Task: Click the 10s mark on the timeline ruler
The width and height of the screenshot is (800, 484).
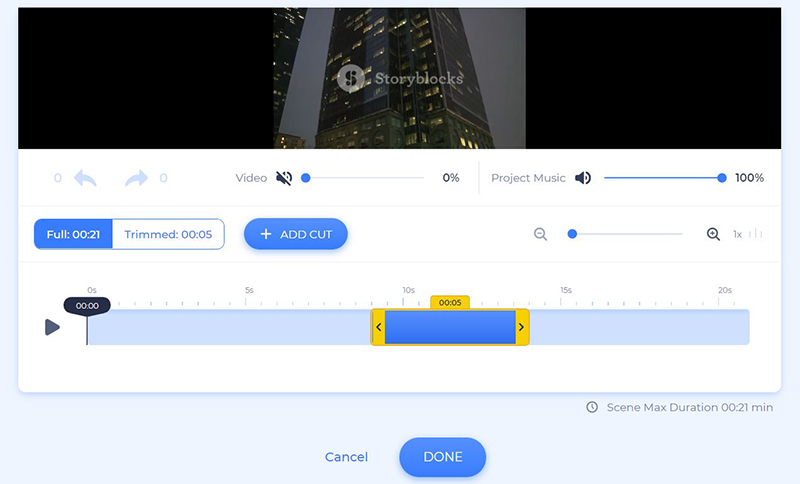Action: click(x=409, y=290)
